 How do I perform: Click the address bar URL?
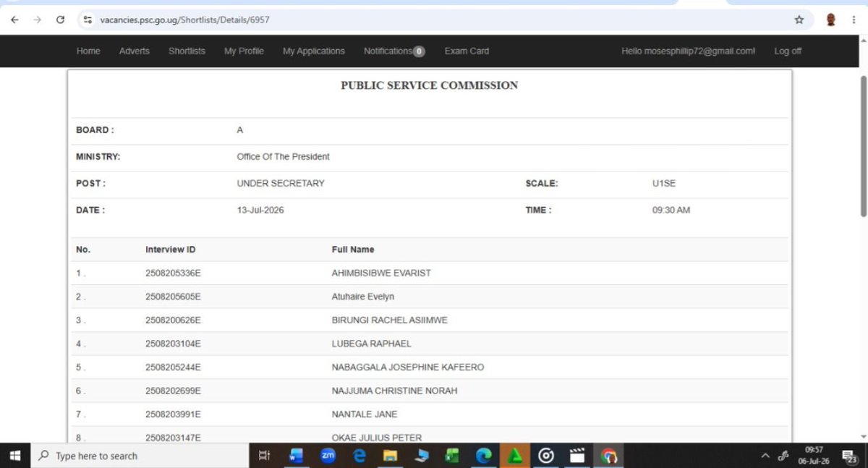click(184, 20)
